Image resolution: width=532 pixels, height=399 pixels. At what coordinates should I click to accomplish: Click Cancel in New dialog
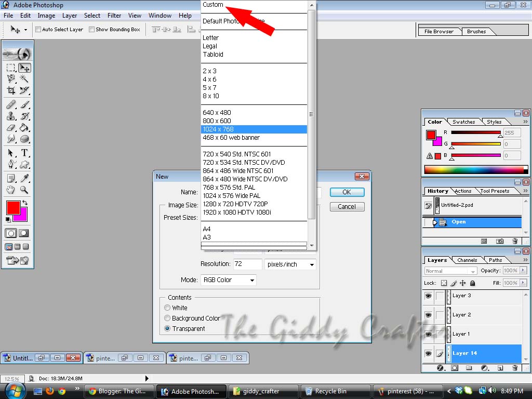tap(347, 207)
